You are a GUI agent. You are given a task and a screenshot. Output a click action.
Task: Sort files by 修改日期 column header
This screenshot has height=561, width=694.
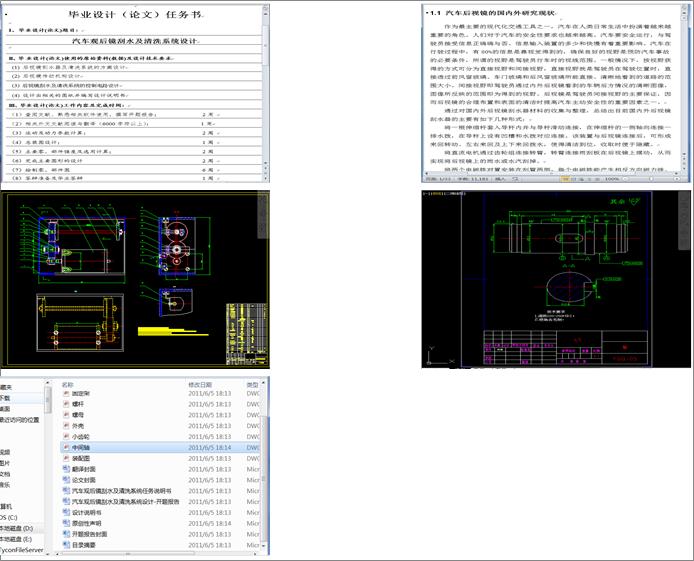pyautogui.click(x=200, y=384)
